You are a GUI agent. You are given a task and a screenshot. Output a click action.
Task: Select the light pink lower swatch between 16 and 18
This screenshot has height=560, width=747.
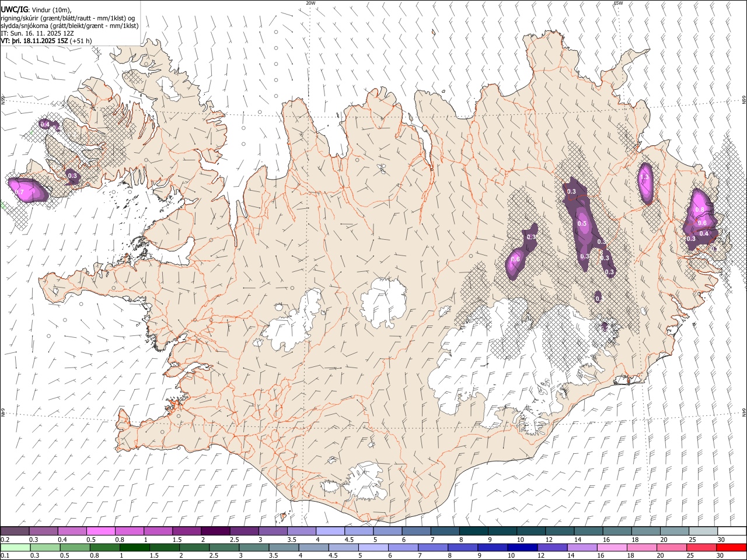(x=612, y=547)
